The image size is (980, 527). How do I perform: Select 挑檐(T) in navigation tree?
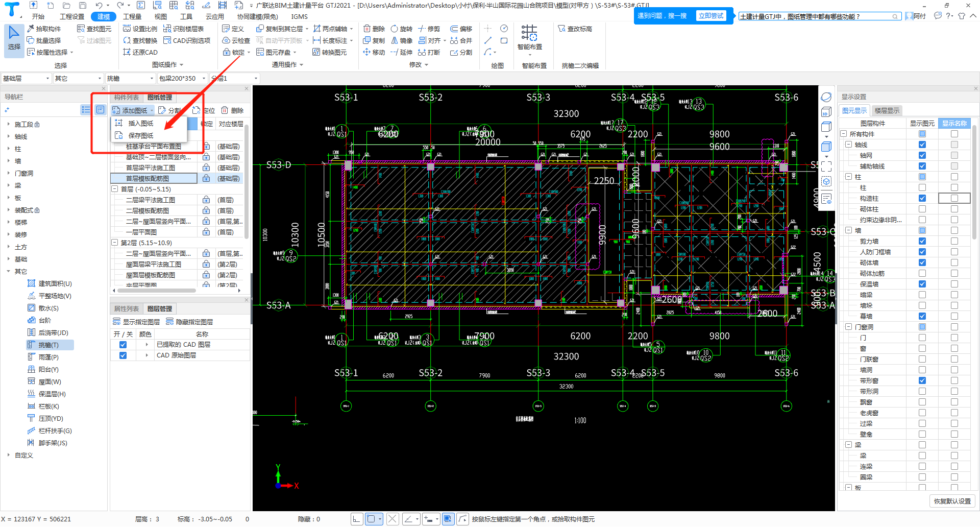point(50,345)
